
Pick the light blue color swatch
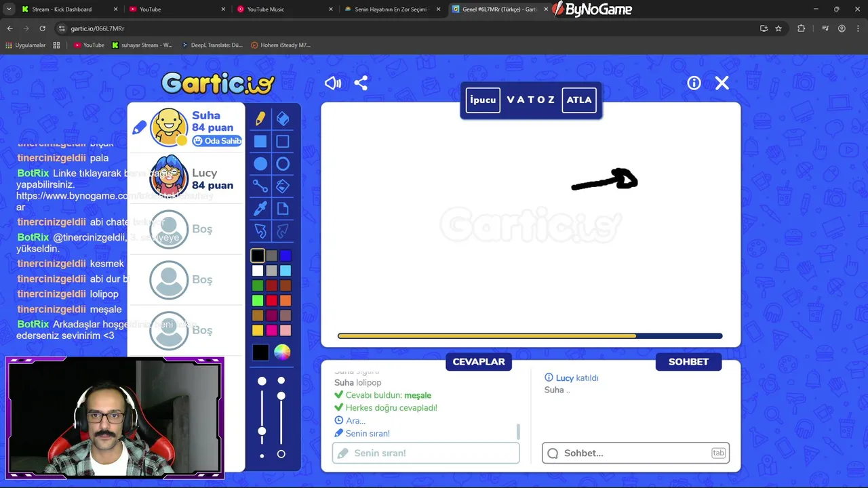[285, 270]
